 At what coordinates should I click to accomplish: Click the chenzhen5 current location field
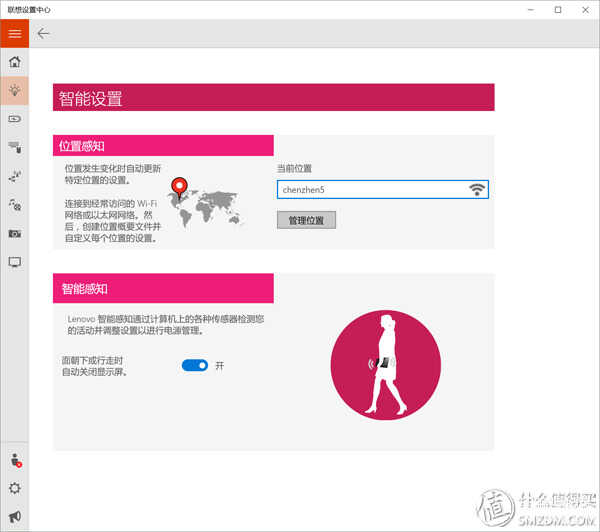pyautogui.click(x=383, y=189)
